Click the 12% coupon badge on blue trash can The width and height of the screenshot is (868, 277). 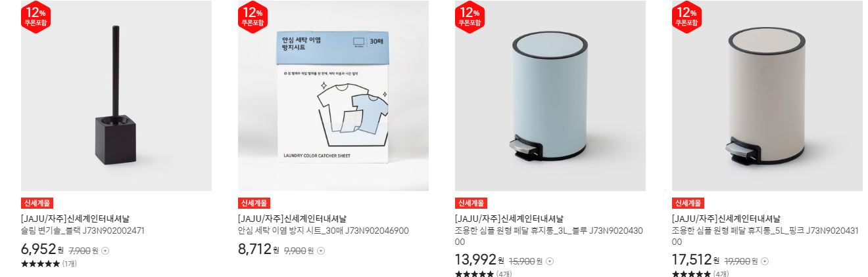470,16
